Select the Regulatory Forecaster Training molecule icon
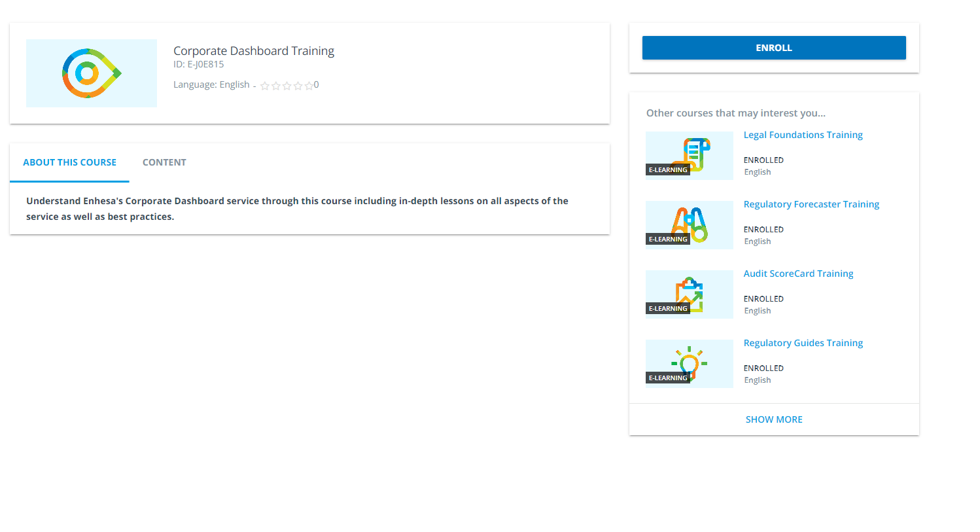Image resolution: width=980 pixels, height=532 pixels. click(689, 222)
